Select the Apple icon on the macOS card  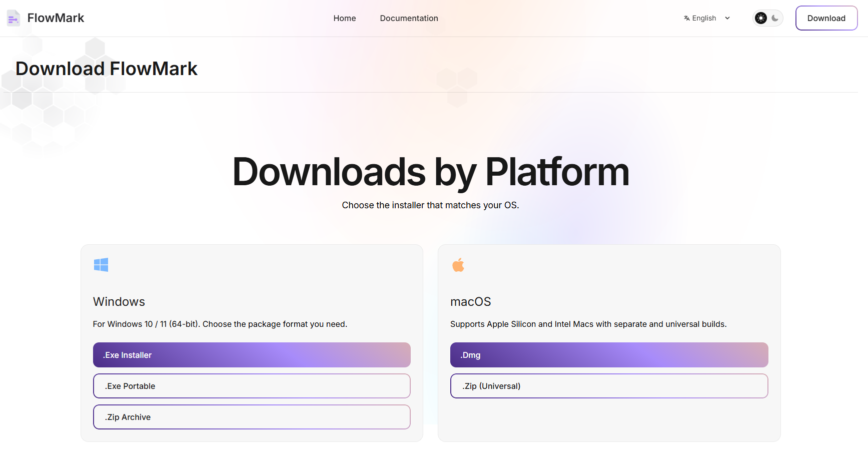[x=458, y=264]
